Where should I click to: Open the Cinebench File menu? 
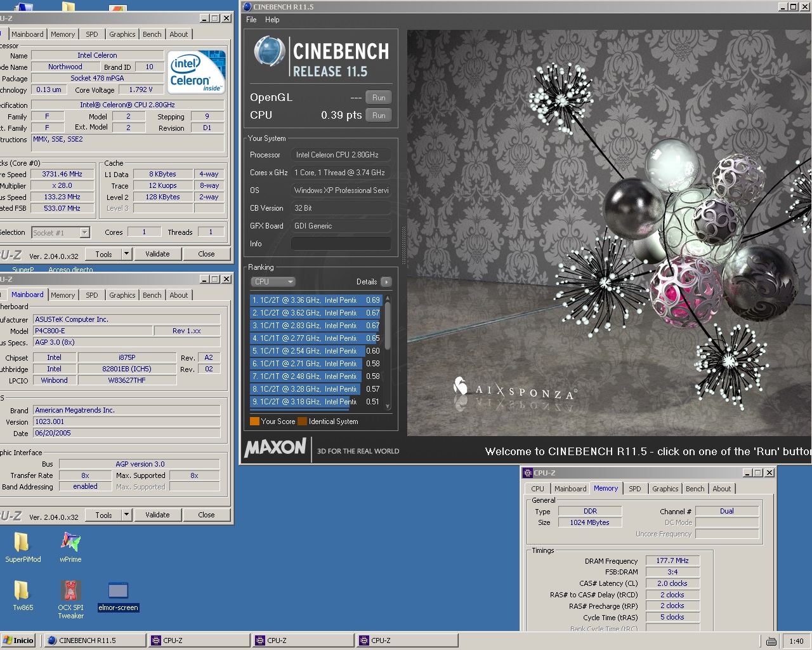tap(251, 20)
